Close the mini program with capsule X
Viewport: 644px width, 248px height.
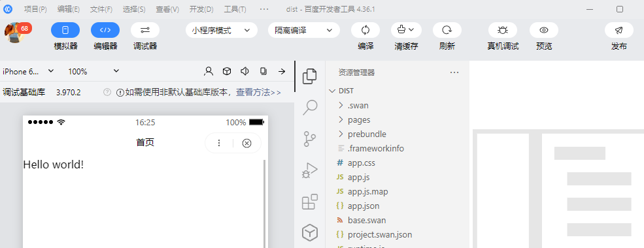[x=246, y=143]
